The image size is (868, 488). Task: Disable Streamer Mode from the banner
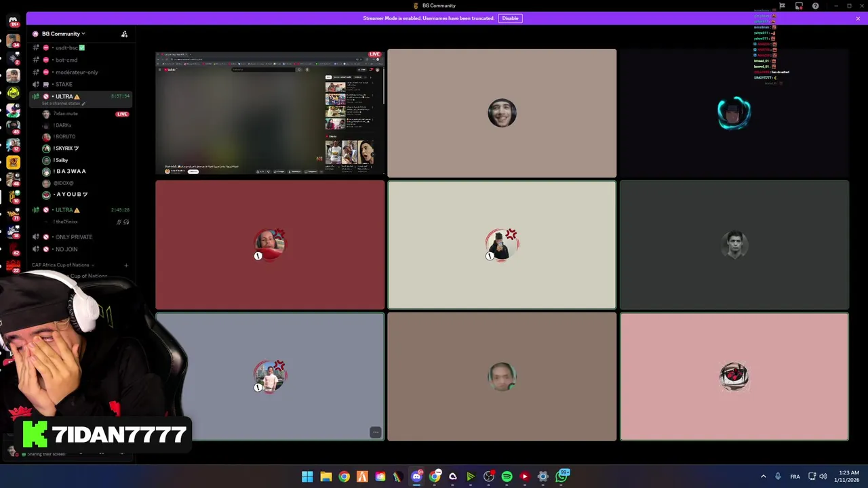(510, 18)
